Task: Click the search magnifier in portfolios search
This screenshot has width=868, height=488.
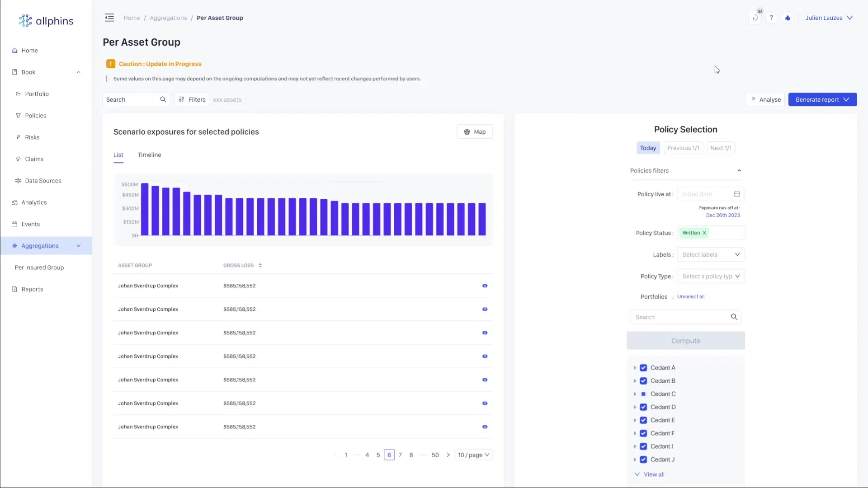Action: click(x=734, y=317)
